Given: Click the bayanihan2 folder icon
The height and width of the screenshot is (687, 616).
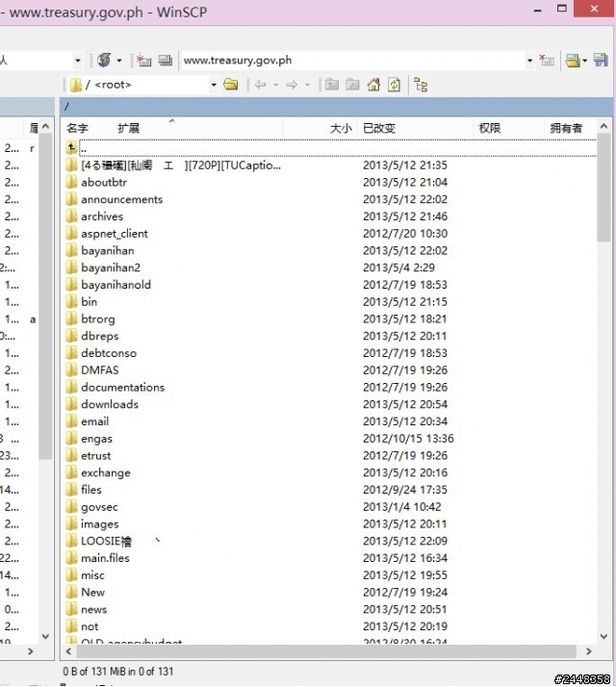Looking at the screenshot, I should click(x=71, y=267).
